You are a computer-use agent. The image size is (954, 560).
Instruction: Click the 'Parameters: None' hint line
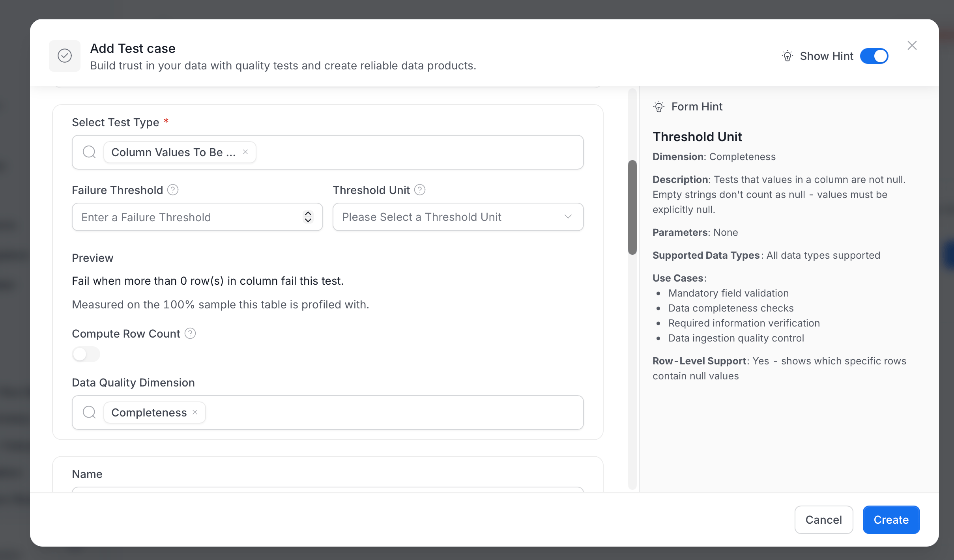pos(695,232)
